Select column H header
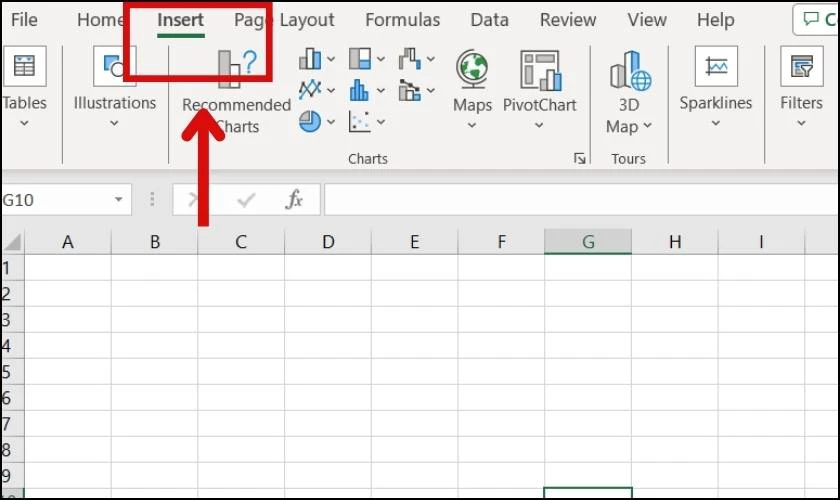This screenshot has height=500, width=840. coord(675,242)
